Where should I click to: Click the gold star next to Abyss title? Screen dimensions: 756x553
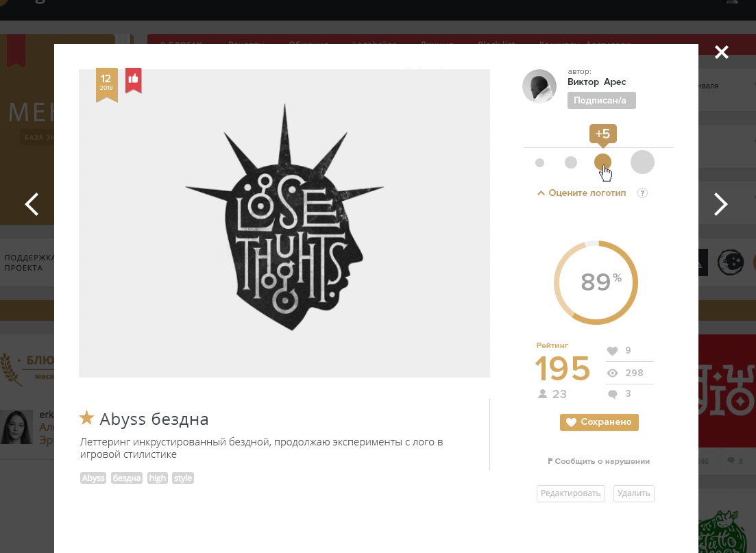(x=87, y=417)
